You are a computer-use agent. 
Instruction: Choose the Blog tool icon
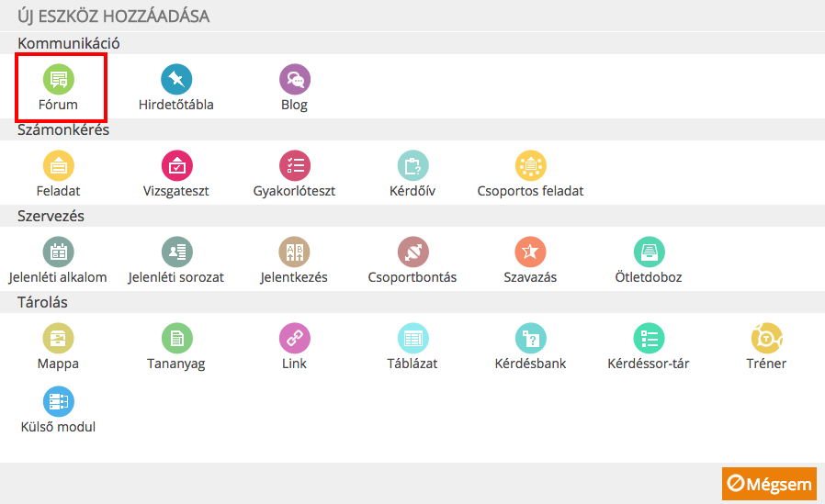295,79
